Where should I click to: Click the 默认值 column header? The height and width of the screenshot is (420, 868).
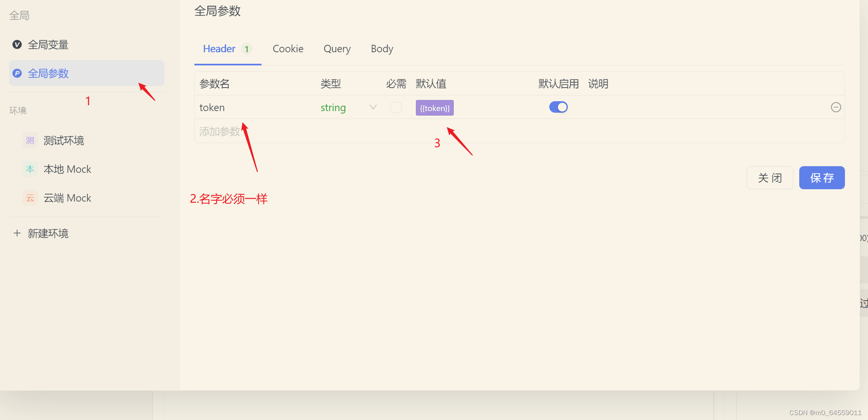pos(431,84)
